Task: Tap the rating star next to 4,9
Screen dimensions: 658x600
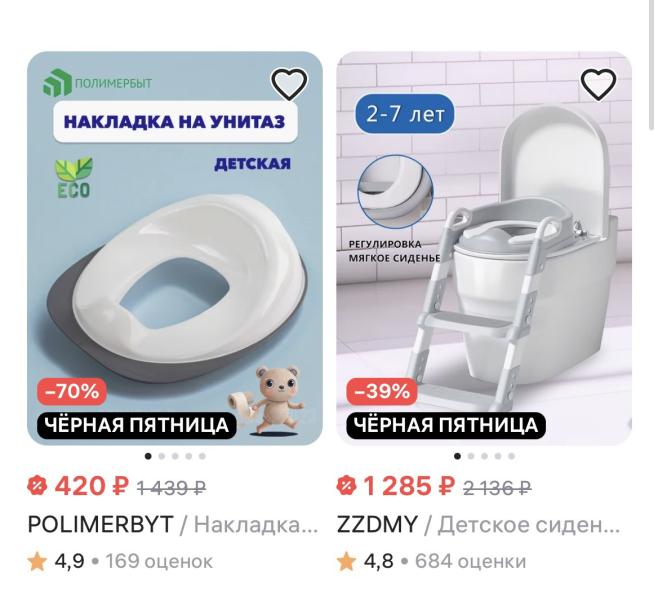Action: [37, 561]
